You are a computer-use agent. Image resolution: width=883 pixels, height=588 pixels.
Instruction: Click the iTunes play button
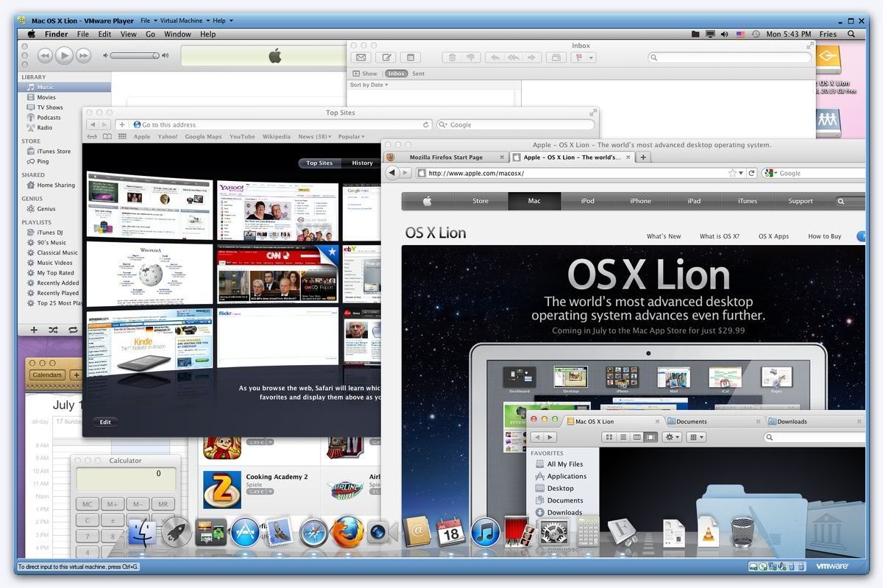pyautogui.click(x=64, y=55)
